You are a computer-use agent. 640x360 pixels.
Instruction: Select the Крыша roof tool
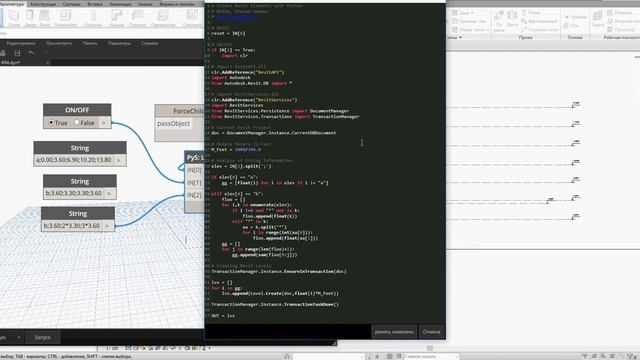click(117, 18)
